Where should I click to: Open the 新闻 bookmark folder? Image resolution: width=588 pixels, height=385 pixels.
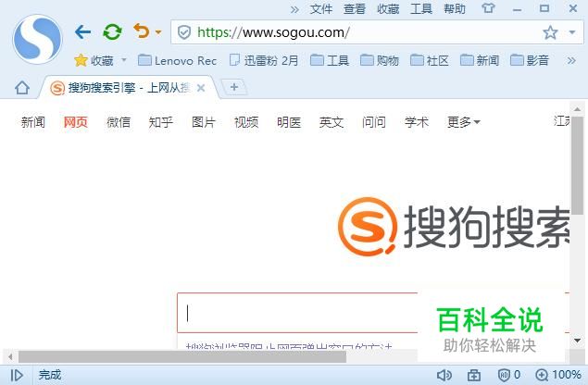[x=480, y=60]
